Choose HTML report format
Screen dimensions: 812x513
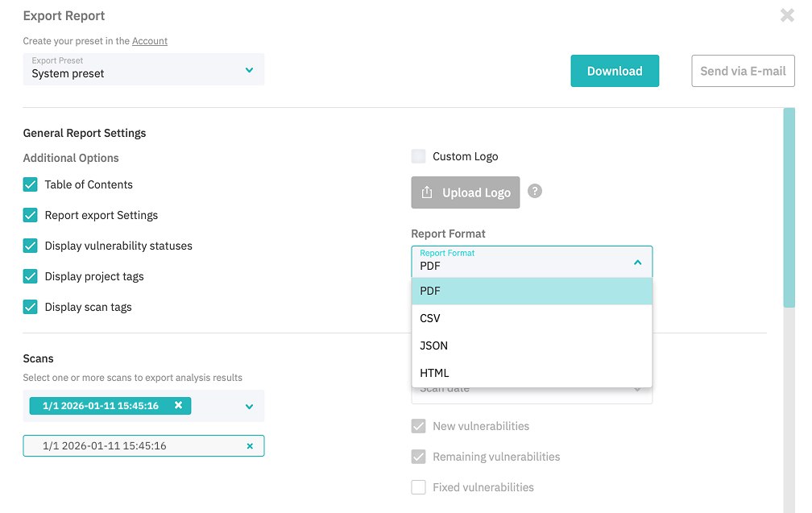[532, 373]
